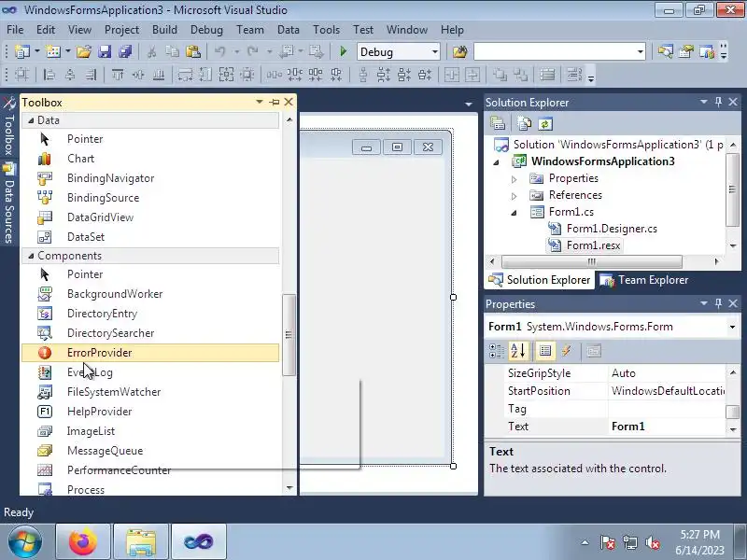Viewport: 747px width, 560px height.
Task: Toggle auto-hide pin on Properties panel
Action: click(718, 303)
